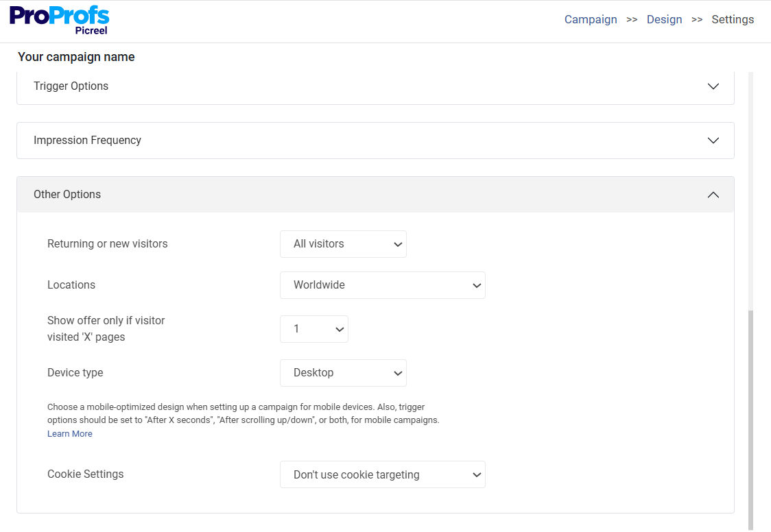
Task: Collapse the Other Options section chevron
Action: click(713, 195)
